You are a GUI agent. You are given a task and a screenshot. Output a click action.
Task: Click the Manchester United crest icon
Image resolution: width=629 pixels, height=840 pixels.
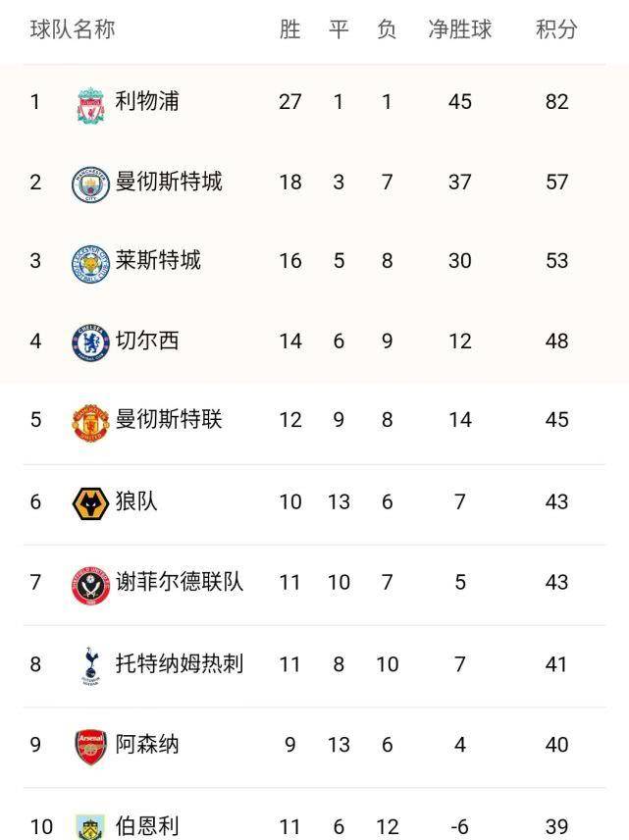(x=90, y=422)
